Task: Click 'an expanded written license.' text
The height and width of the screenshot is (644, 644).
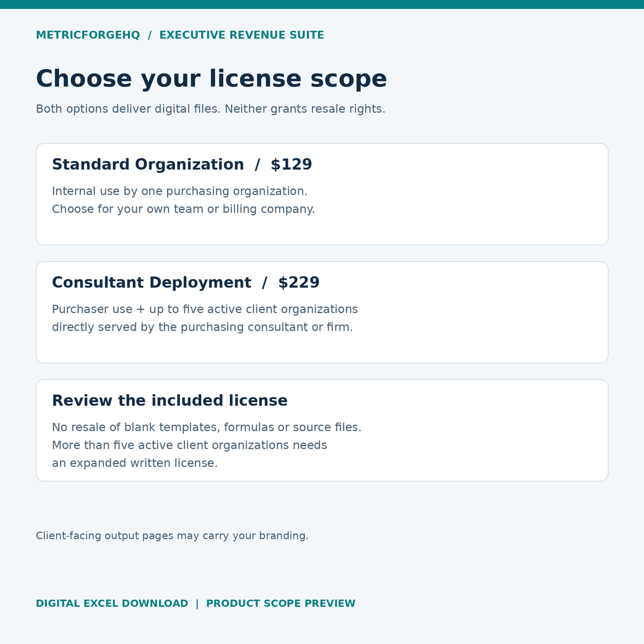Action: pos(135,463)
